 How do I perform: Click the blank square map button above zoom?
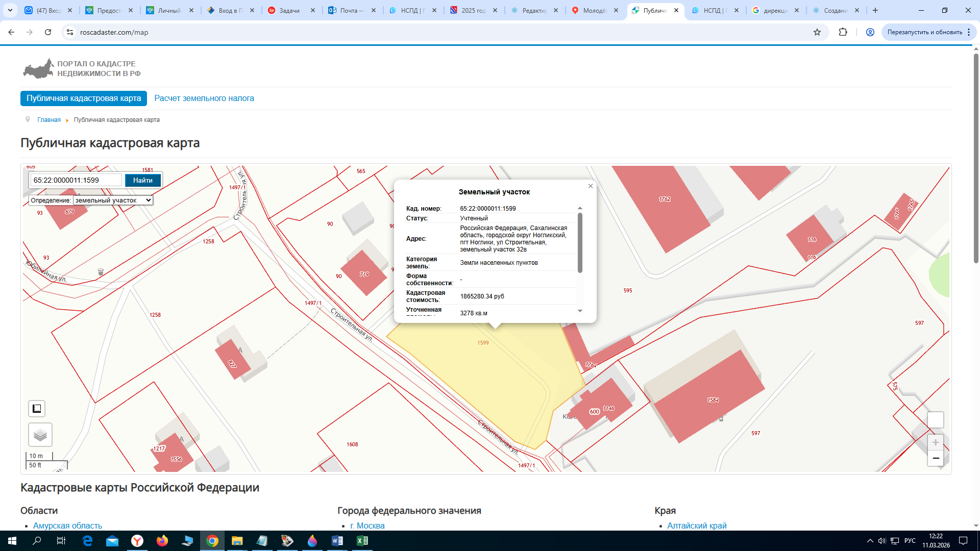[x=935, y=420]
